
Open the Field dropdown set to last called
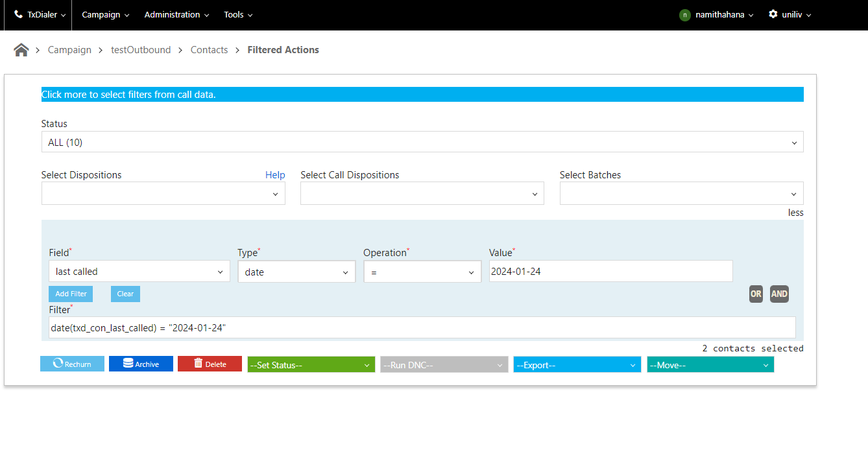coord(139,272)
